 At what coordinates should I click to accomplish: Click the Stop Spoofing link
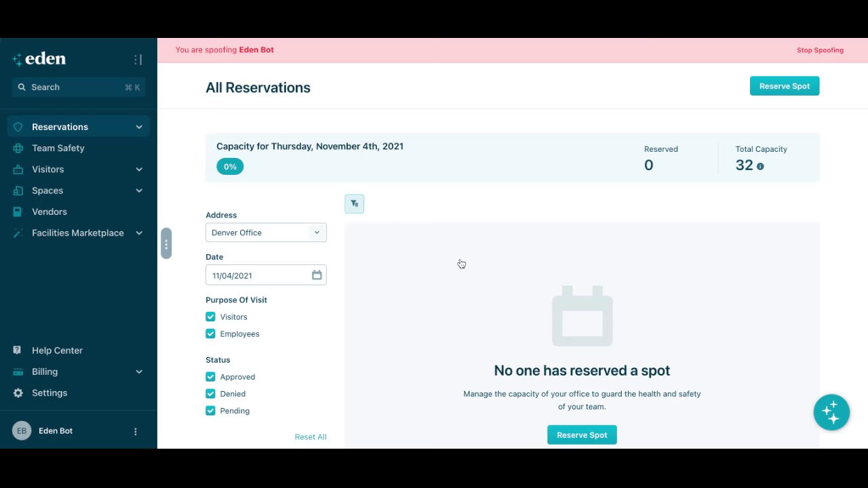click(820, 50)
